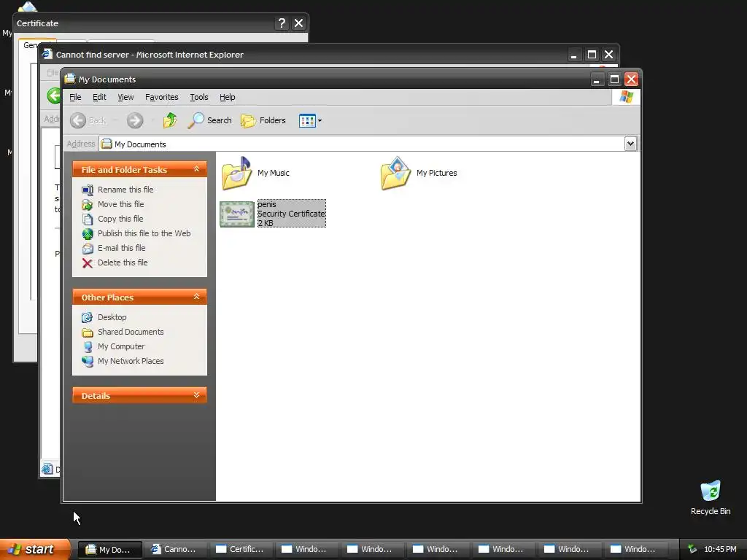Open the File menu

pyautogui.click(x=75, y=97)
